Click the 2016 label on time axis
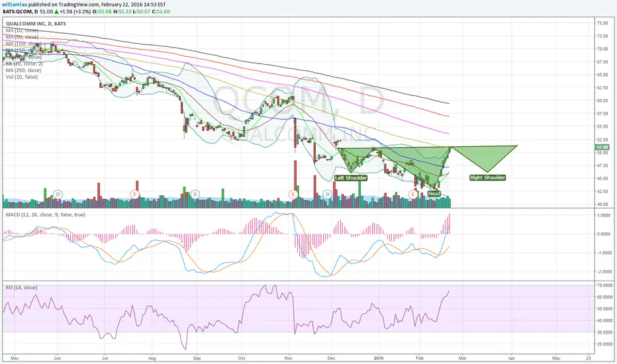The height and width of the screenshot is (364, 617). [379, 358]
